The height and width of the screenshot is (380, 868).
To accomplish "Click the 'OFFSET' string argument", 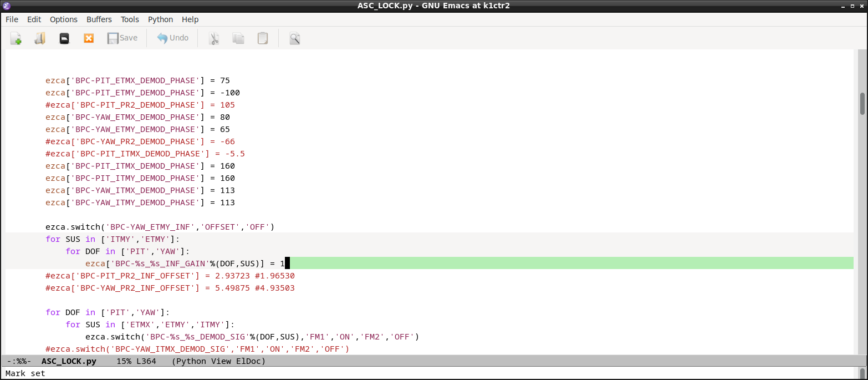I will coord(220,227).
